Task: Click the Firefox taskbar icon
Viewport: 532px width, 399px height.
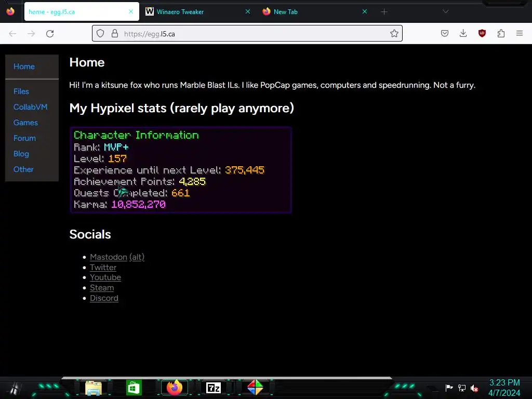Action: (175, 388)
